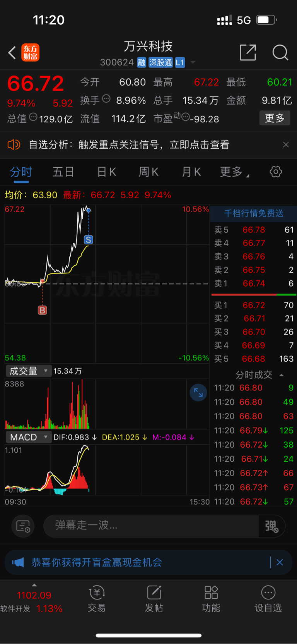297x644 pixels.
Task: Tap the B buy marker on chart
Action: click(43, 310)
